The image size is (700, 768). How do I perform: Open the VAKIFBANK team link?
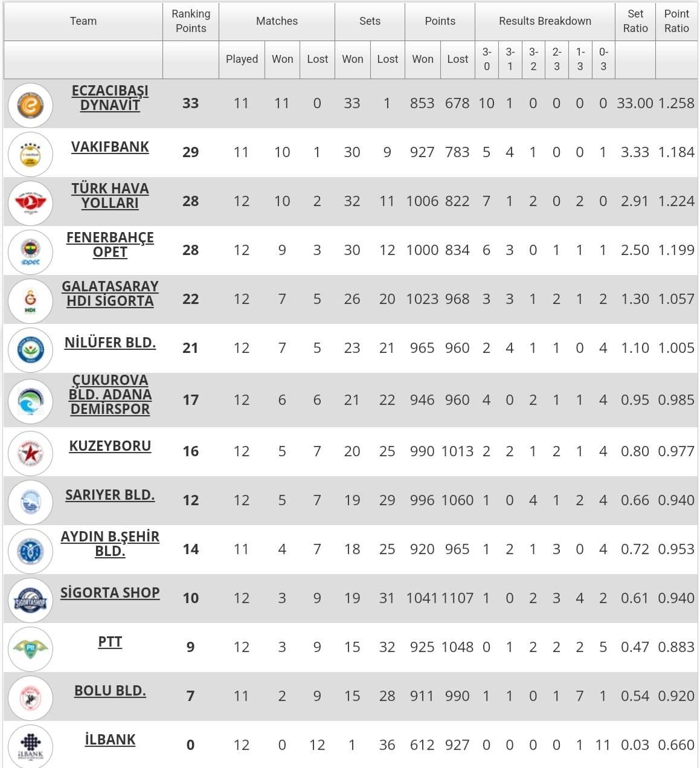point(110,147)
